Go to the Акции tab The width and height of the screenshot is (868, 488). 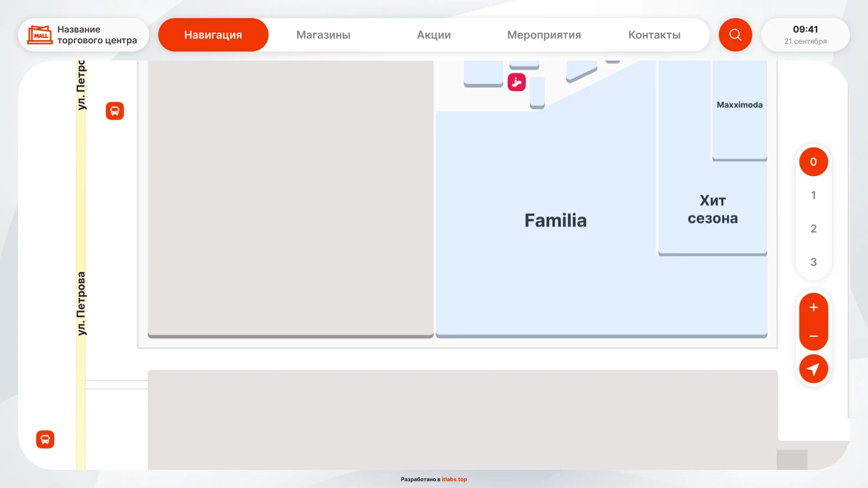[x=433, y=35]
